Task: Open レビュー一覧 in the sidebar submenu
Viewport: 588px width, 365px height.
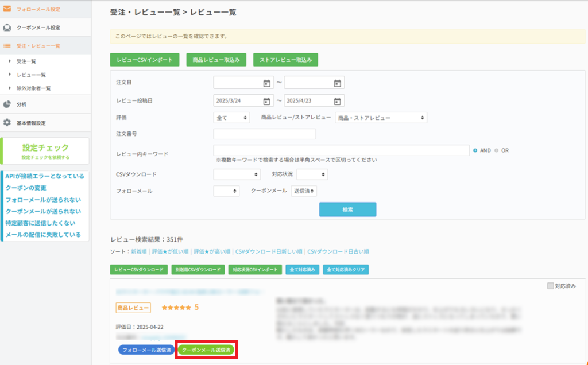Action: click(31, 75)
